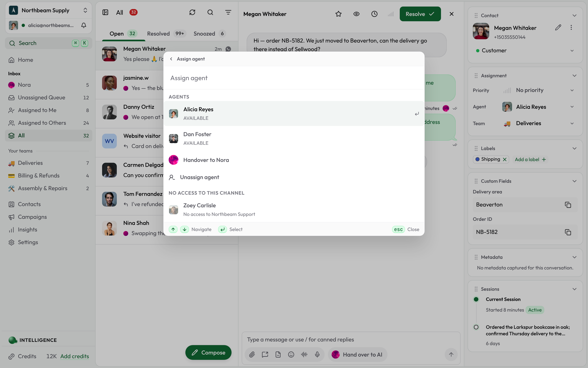Open conversation search magnifier icon
Screen dimensions: 588x368
pos(210,12)
